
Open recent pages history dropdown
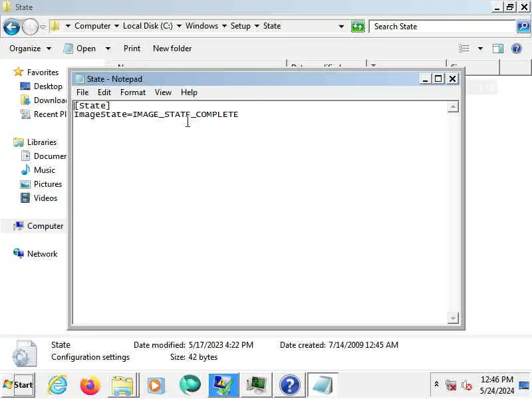43,27
